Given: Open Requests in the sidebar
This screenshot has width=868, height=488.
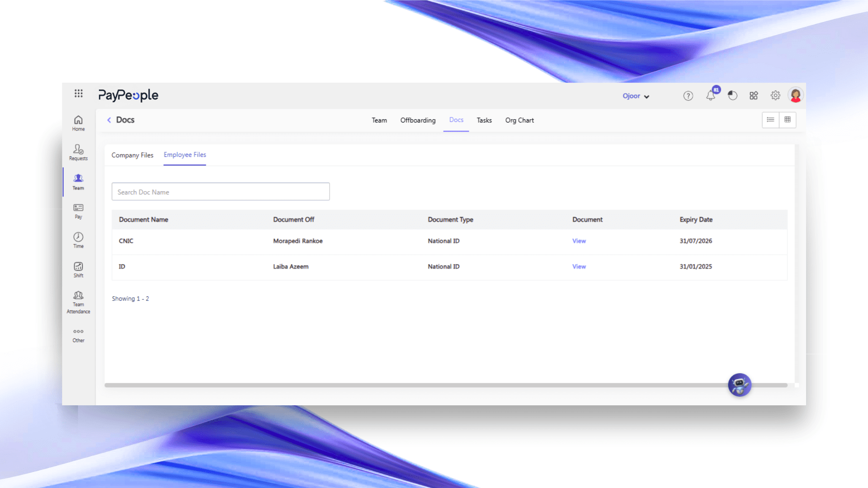Looking at the screenshot, I should [x=78, y=152].
